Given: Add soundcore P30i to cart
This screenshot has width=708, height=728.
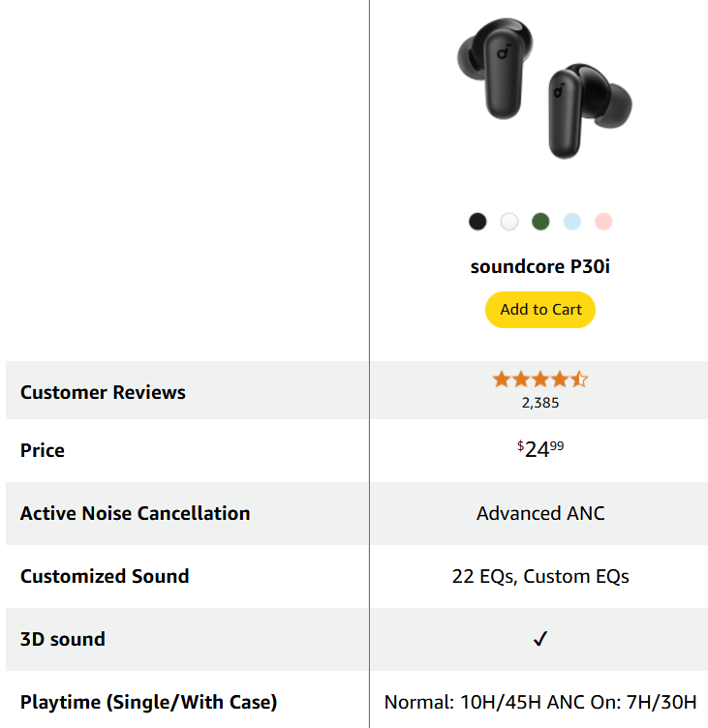Looking at the screenshot, I should coord(539,310).
